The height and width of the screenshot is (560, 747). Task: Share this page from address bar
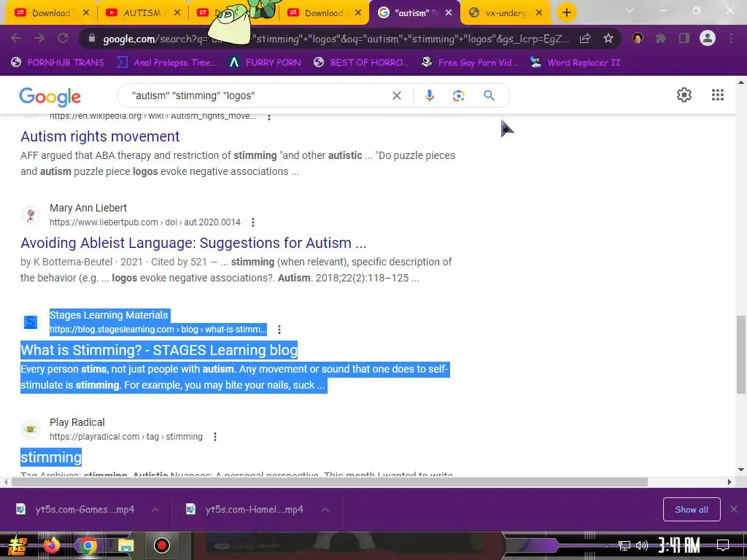(585, 39)
